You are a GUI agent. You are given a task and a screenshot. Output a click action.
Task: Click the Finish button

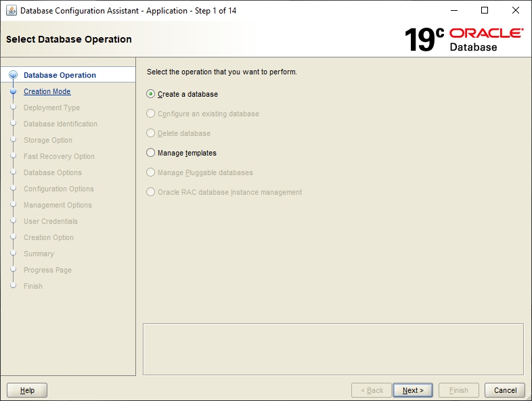(458, 390)
